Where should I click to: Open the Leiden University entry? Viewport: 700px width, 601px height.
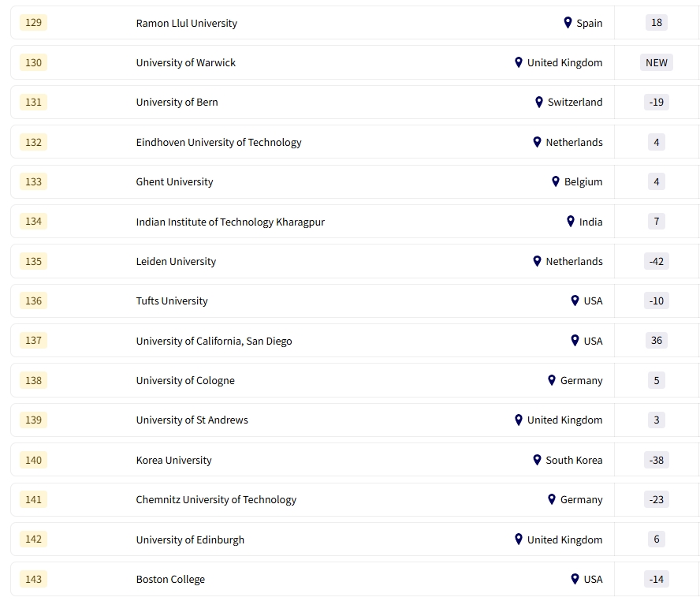(x=176, y=262)
